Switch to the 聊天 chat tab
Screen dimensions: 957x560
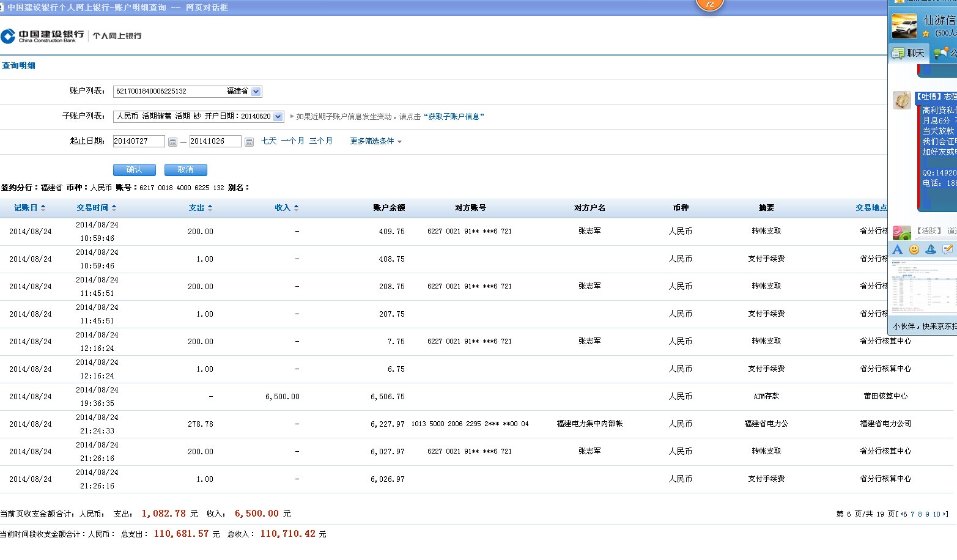[909, 53]
